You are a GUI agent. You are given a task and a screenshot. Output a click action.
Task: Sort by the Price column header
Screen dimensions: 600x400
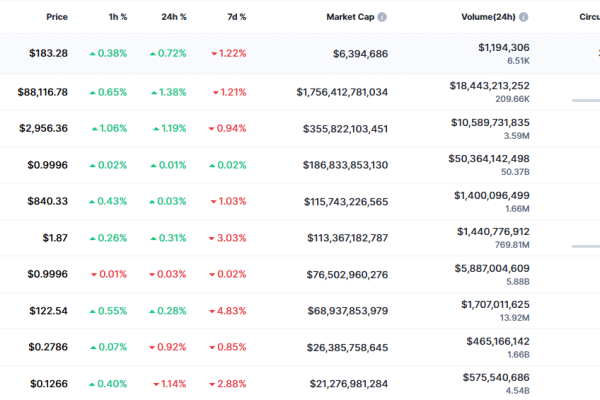pos(57,17)
